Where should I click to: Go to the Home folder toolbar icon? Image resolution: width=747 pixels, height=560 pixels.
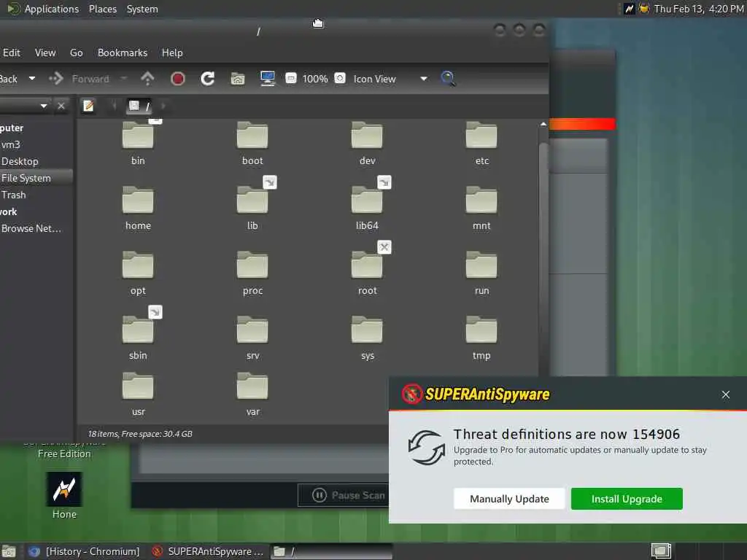pyautogui.click(x=237, y=79)
